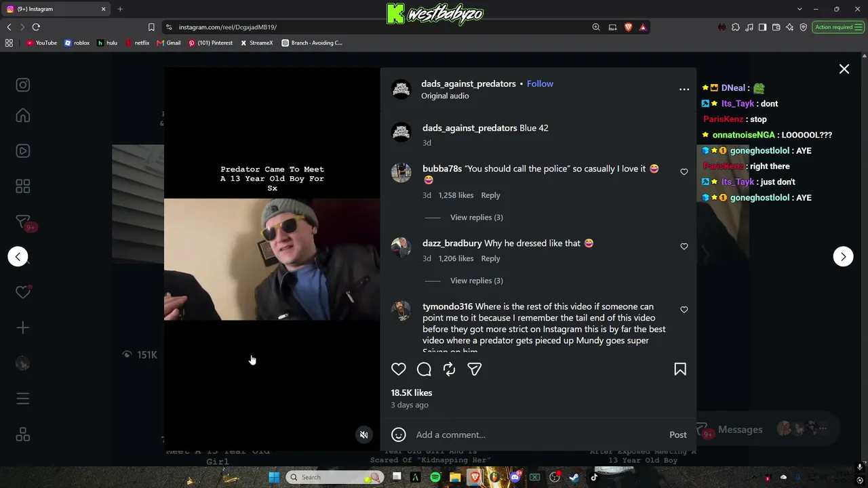Open a new browser tab
Image resolution: width=868 pixels, height=488 pixels.
[x=120, y=9]
